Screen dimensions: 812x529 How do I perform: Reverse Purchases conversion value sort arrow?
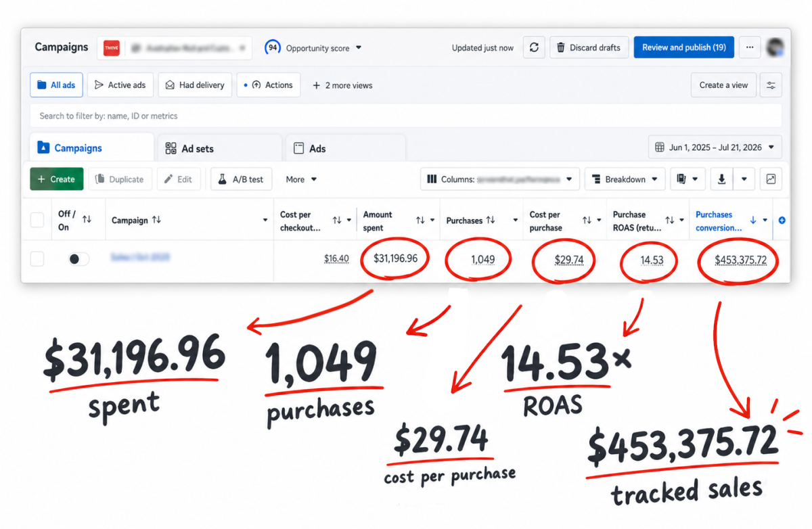pos(753,221)
